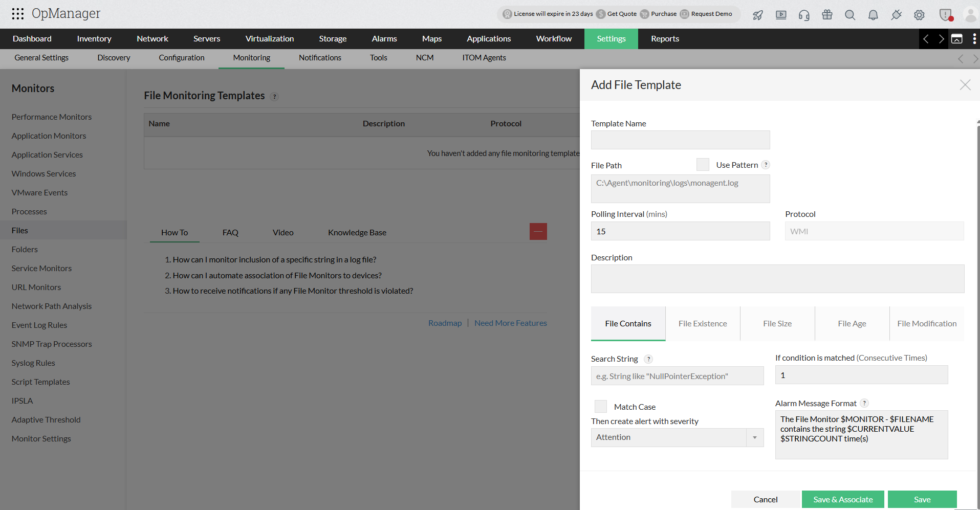
Task: Click the Search String input field
Action: pos(677,376)
